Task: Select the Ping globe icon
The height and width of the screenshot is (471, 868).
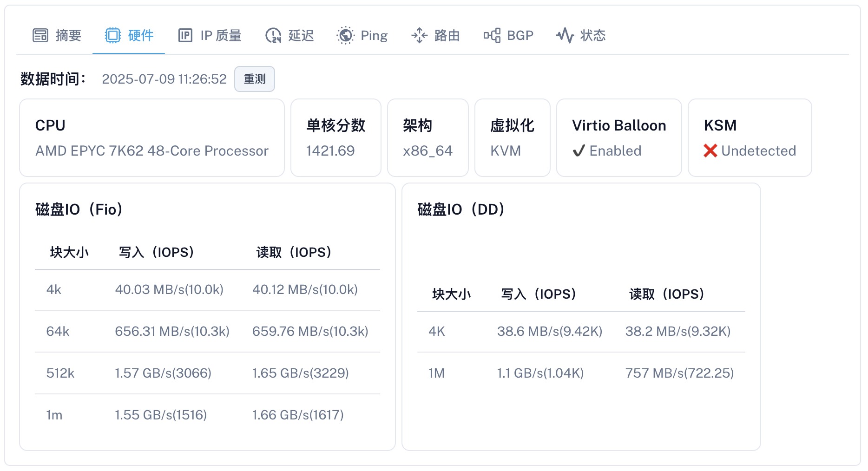Action: tap(345, 35)
